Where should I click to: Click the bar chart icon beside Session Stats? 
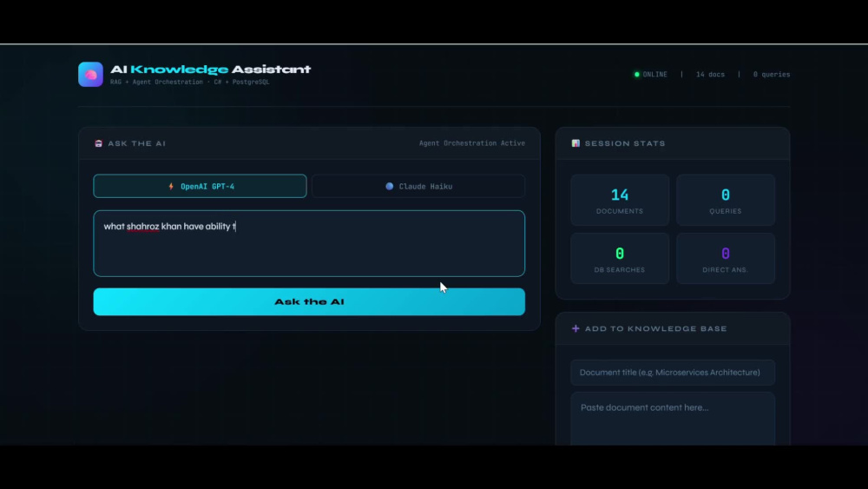tap(575, 143)
